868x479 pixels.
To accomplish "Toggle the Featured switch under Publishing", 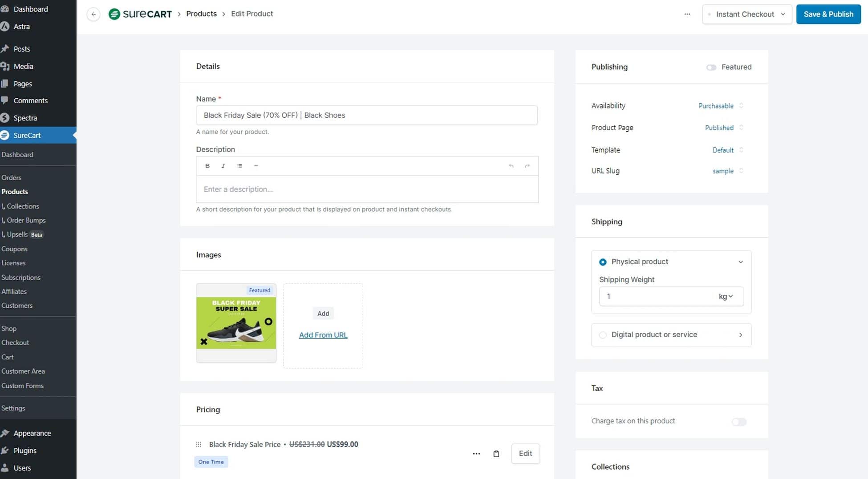I will [x=711, y=67].
